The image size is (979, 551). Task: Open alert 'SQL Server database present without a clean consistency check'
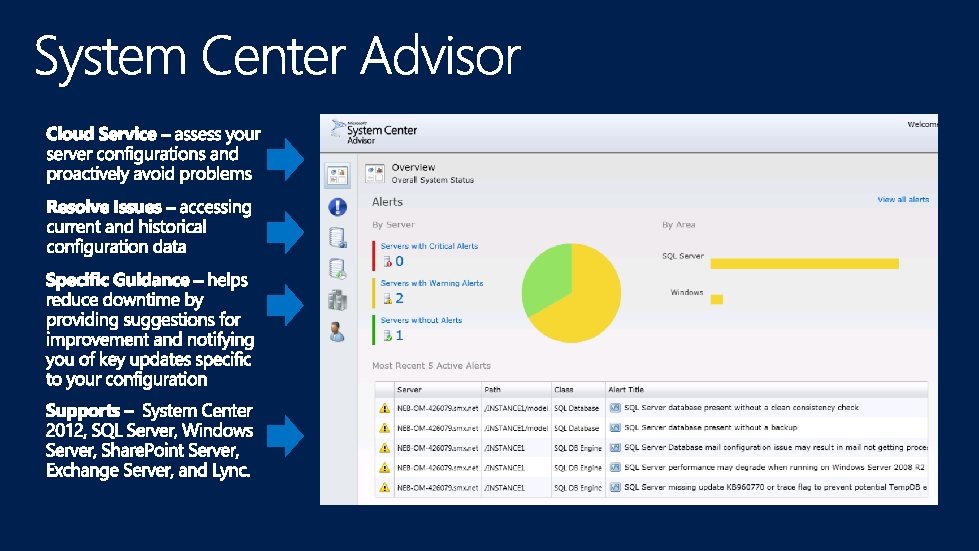(x=741, y=407)
